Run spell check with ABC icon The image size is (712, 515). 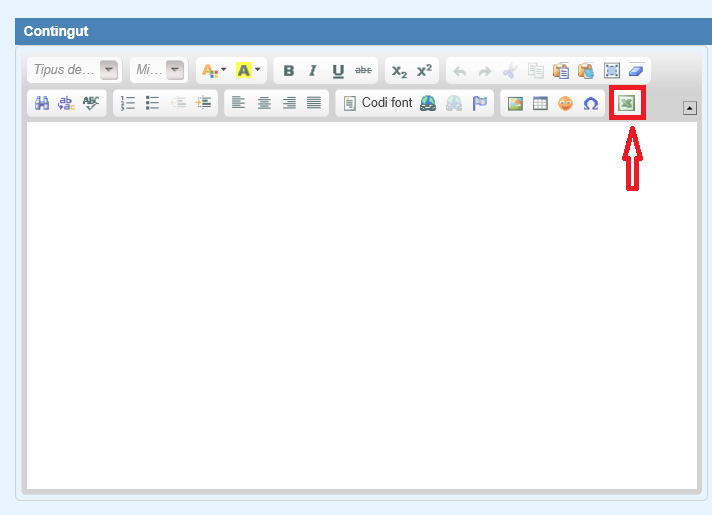(x=92, y=103)
